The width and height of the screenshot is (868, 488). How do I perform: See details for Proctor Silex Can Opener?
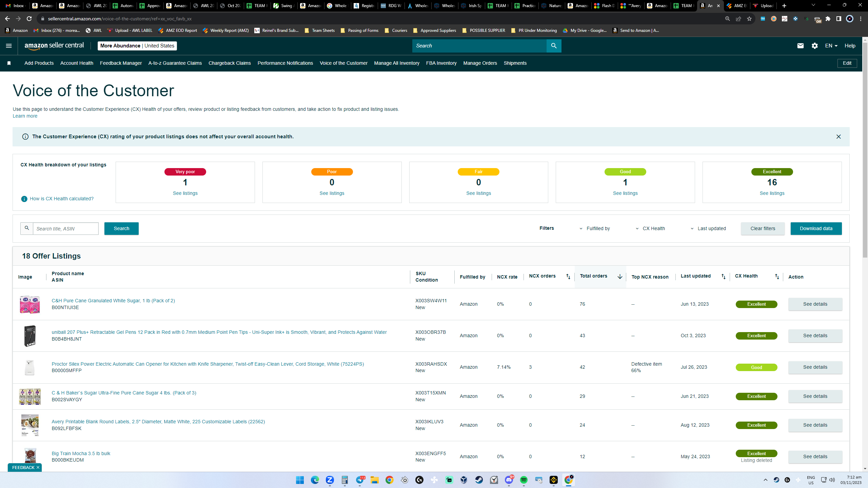tap(815, 367)
